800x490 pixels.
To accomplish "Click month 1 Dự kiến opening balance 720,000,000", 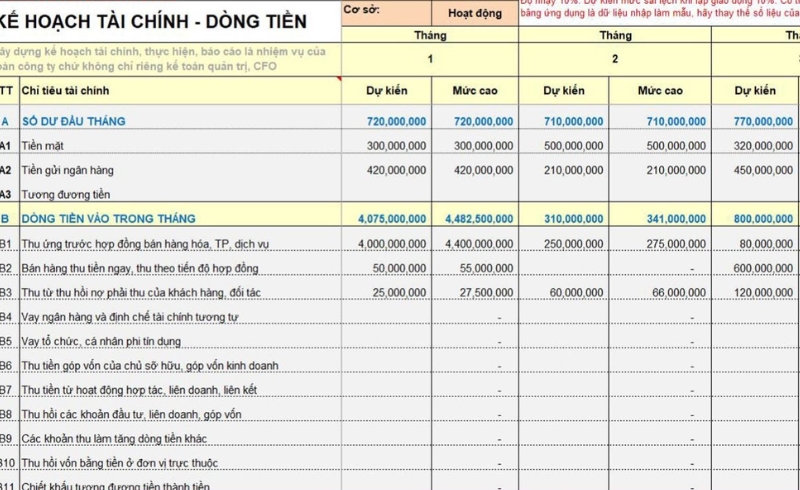I will (396, 121).
